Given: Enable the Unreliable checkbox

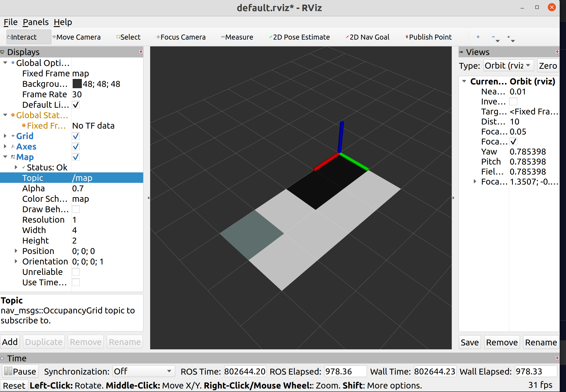Looking at the screenshot, I should [76, 272].
